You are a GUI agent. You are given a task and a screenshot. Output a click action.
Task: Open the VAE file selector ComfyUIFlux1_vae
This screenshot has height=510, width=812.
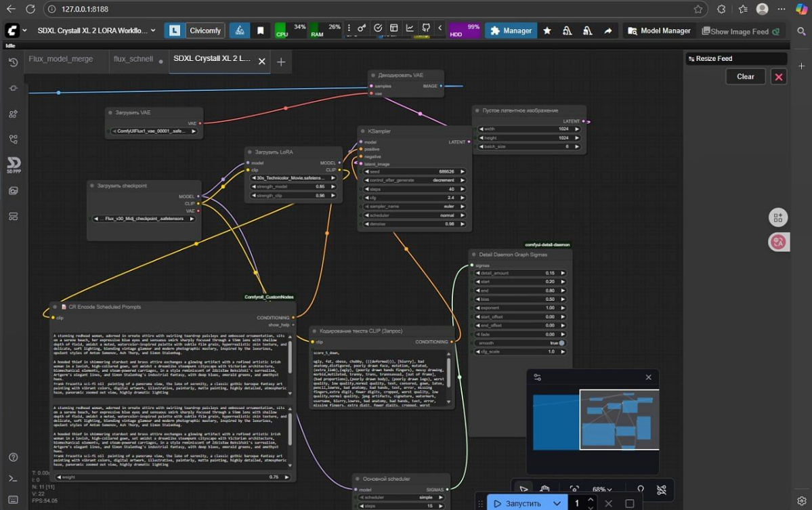[x=154, y=131]
